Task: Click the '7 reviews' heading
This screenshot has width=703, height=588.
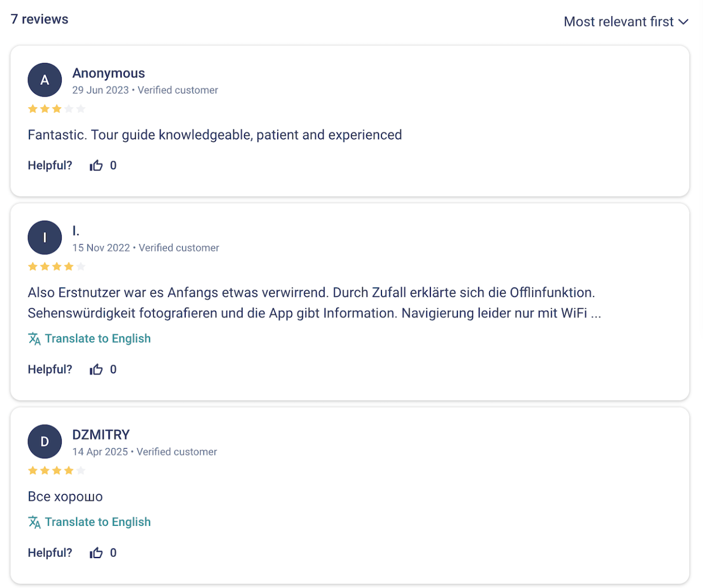Action: point(39,19)
